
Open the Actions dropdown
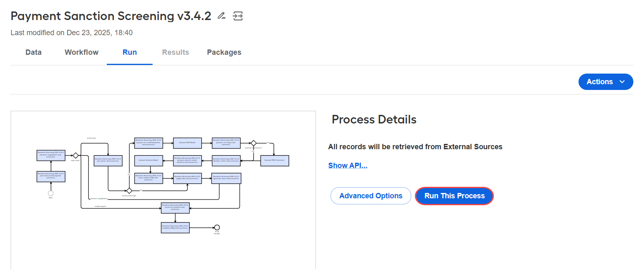click(606, 82)
